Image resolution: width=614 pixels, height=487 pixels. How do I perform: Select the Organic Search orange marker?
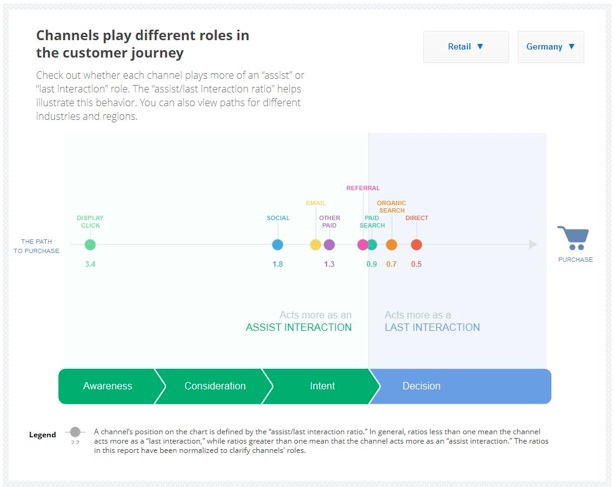tap(391, 244)
